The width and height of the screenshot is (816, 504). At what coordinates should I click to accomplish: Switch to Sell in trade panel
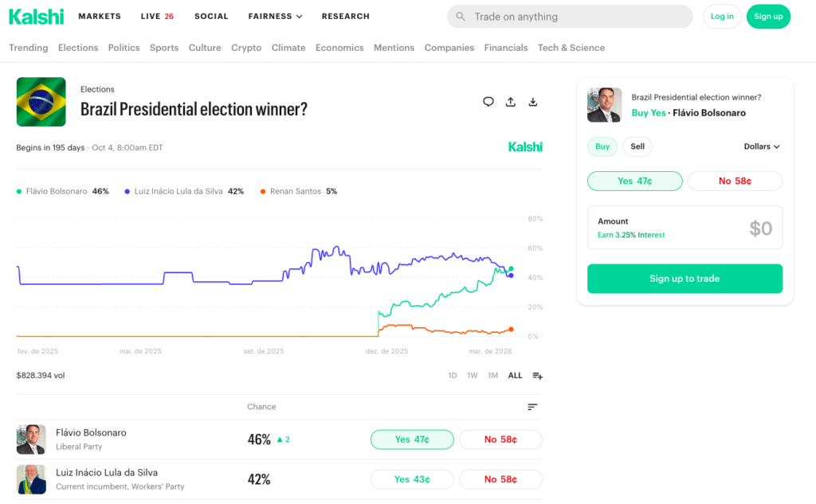[637, 147]
